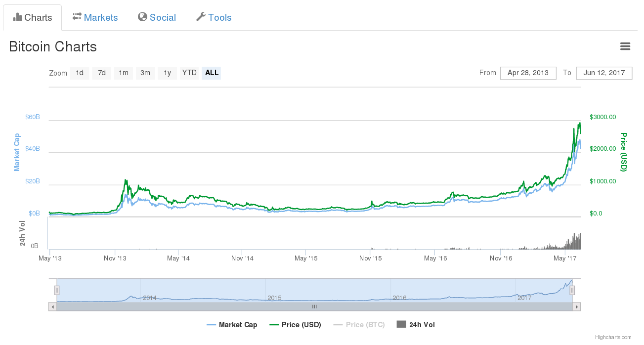Click the From date field Apr 28, 2013

coord(528,73)
